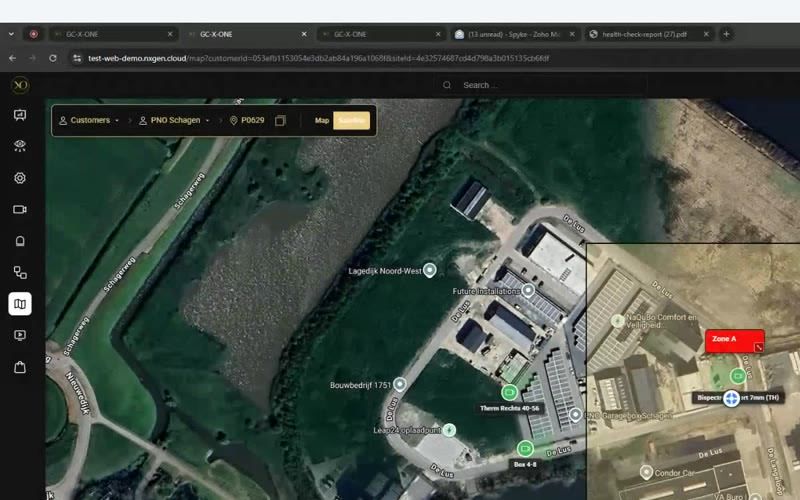Open the video camera icon in the sidebar
Viewport: 800px width, 500px height.
tap(20, 210)
